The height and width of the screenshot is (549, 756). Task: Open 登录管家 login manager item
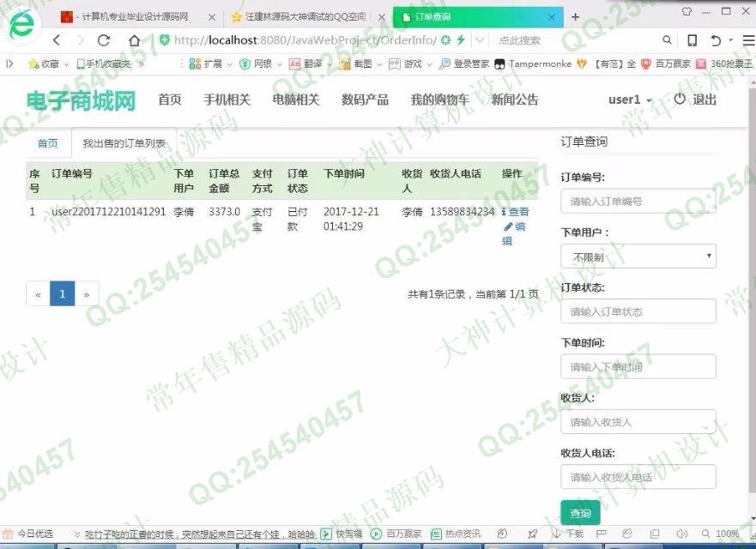coord(464,63)
